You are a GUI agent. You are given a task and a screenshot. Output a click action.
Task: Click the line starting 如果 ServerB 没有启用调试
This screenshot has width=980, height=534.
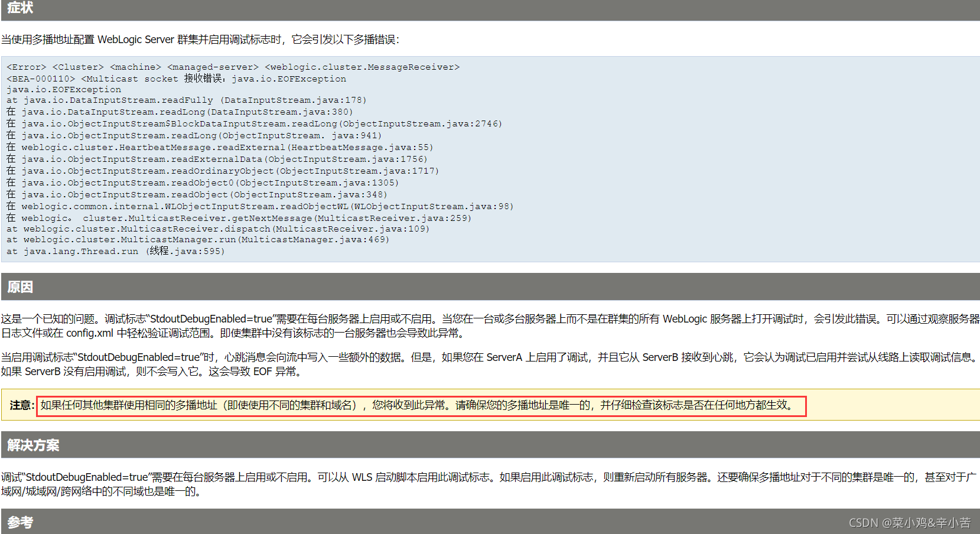point(152,372)
